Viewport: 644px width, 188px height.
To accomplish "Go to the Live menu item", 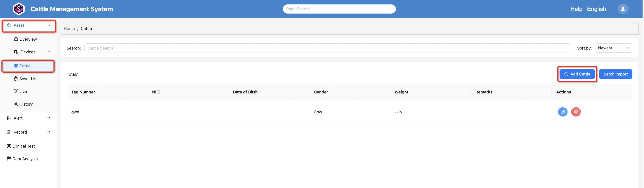I will (28, 91).
